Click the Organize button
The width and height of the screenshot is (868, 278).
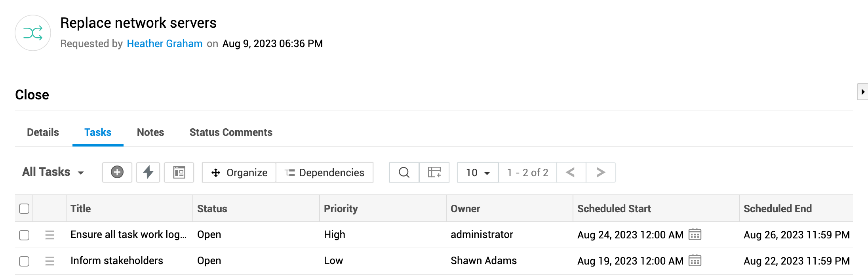pyautogui.click(x=239, y=173)
